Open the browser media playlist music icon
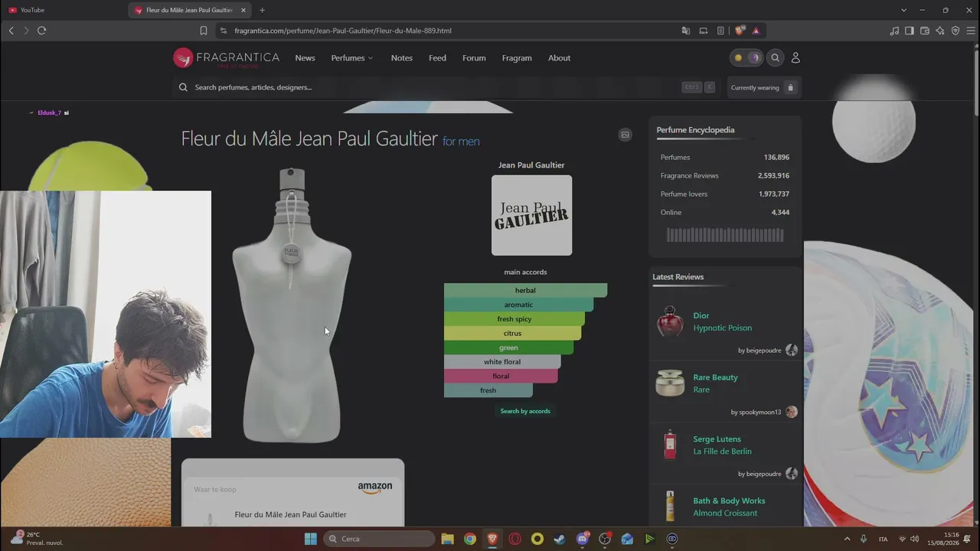The width and height of the screenshot is (980, 551). coord(894,31)
